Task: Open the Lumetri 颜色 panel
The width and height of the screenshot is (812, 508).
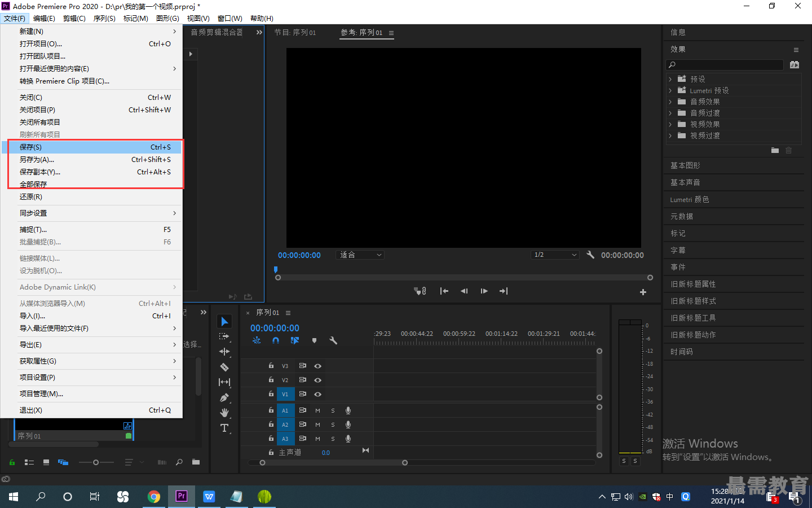Action: [690, 200]
